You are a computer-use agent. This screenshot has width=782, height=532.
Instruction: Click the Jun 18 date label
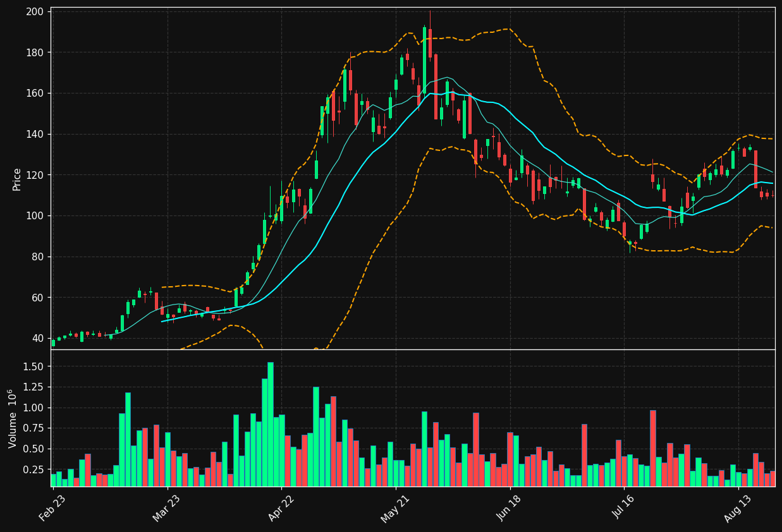click(x=509, y=508)
